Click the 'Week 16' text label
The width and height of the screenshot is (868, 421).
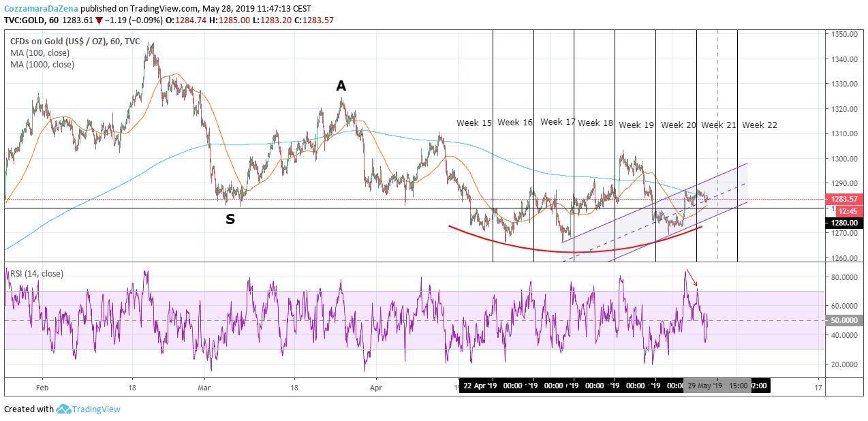click(x=515, y=123)
